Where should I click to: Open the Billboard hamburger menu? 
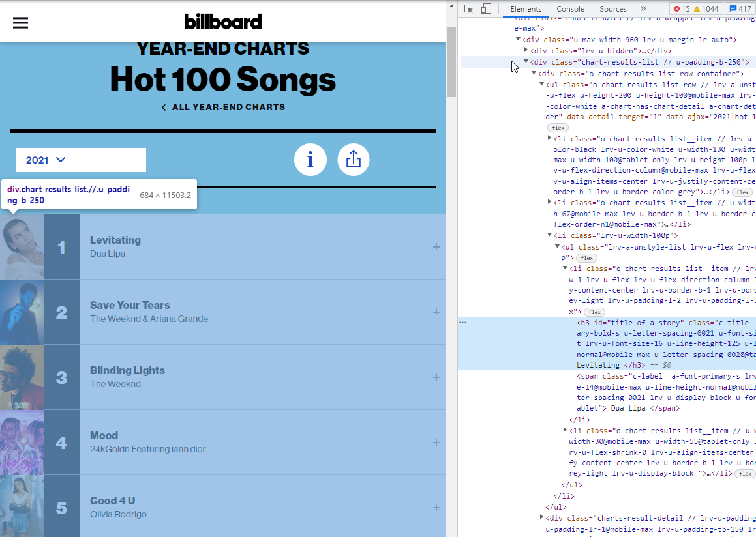click(x=20, y=22)
